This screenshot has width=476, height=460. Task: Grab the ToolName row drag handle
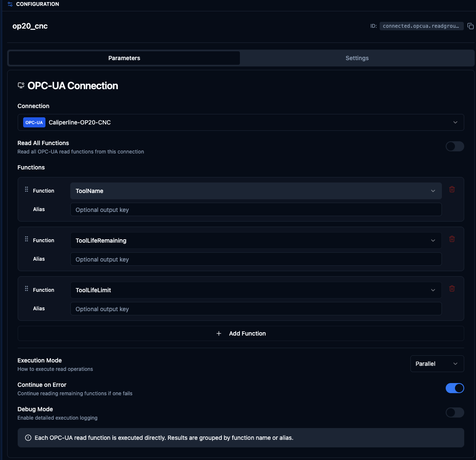coord(27,190)
